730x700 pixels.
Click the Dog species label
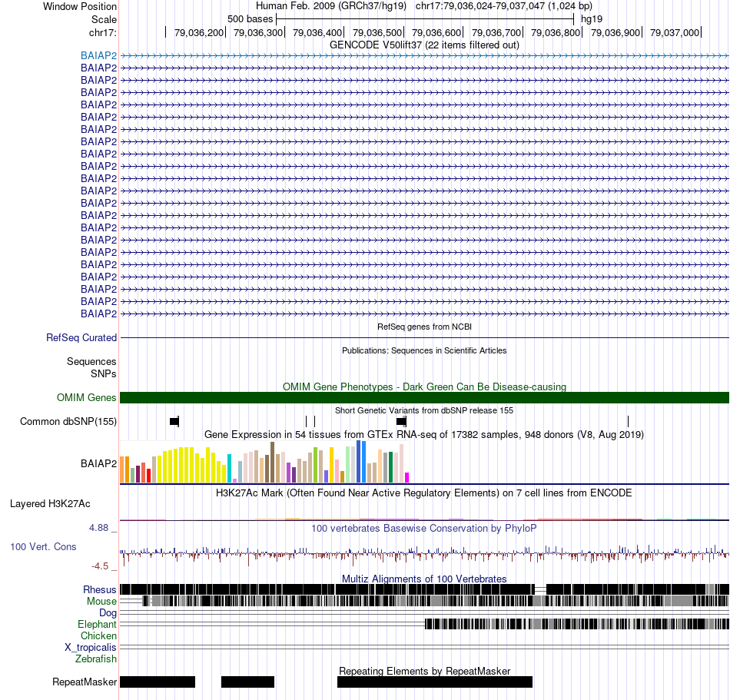(108, 612)
